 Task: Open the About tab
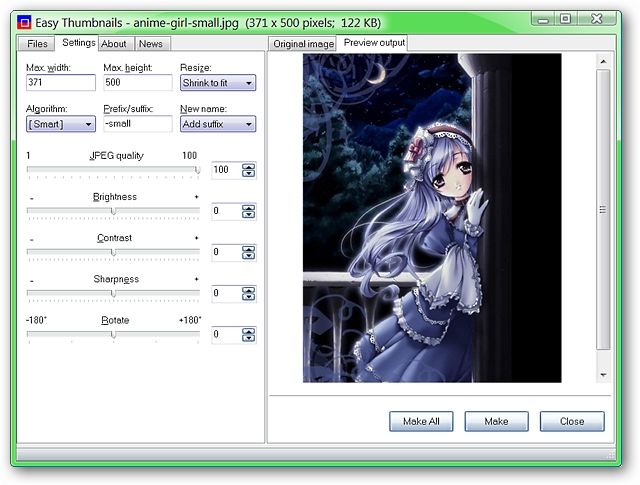[x=114, y=44]
